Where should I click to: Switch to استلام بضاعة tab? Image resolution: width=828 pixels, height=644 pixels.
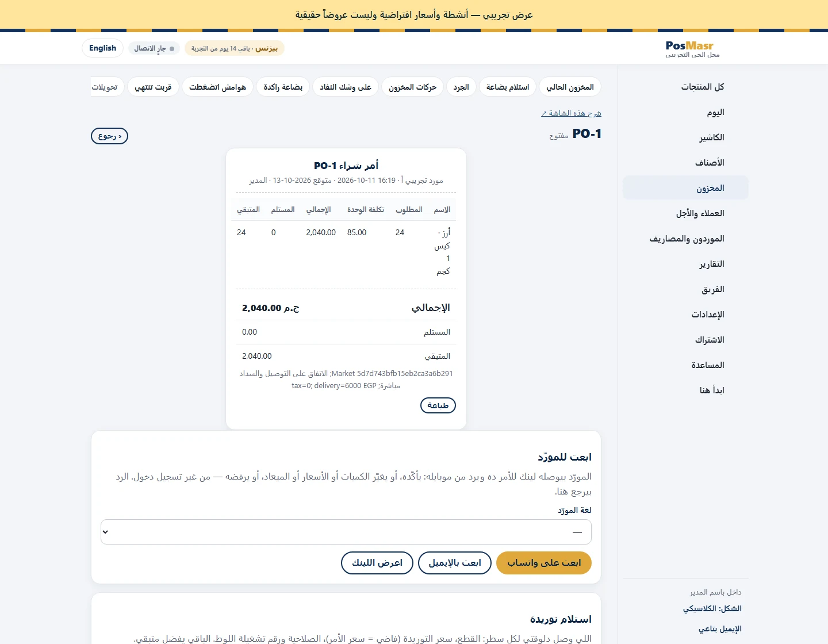click(508, 87)
